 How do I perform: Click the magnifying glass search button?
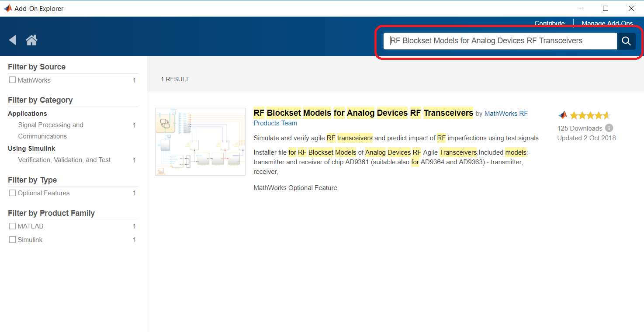pyautogui.click(x=626, y=41)
